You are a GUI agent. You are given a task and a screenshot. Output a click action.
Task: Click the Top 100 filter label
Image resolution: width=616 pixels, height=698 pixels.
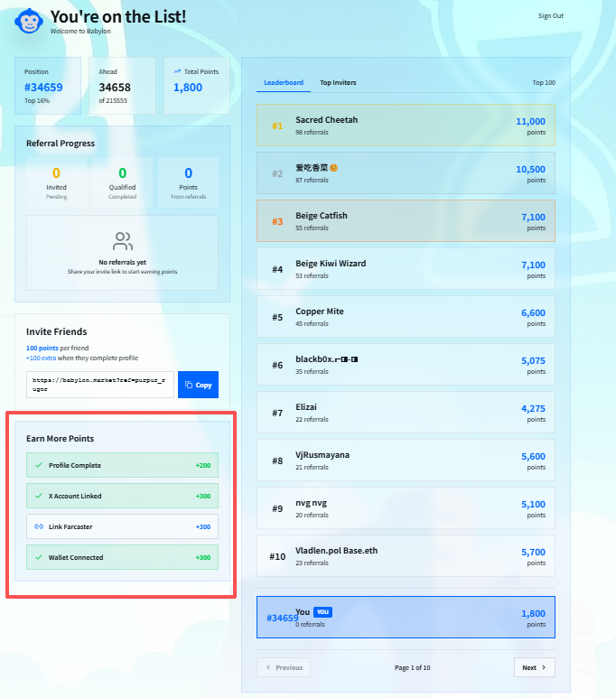[x=543, y=83]
